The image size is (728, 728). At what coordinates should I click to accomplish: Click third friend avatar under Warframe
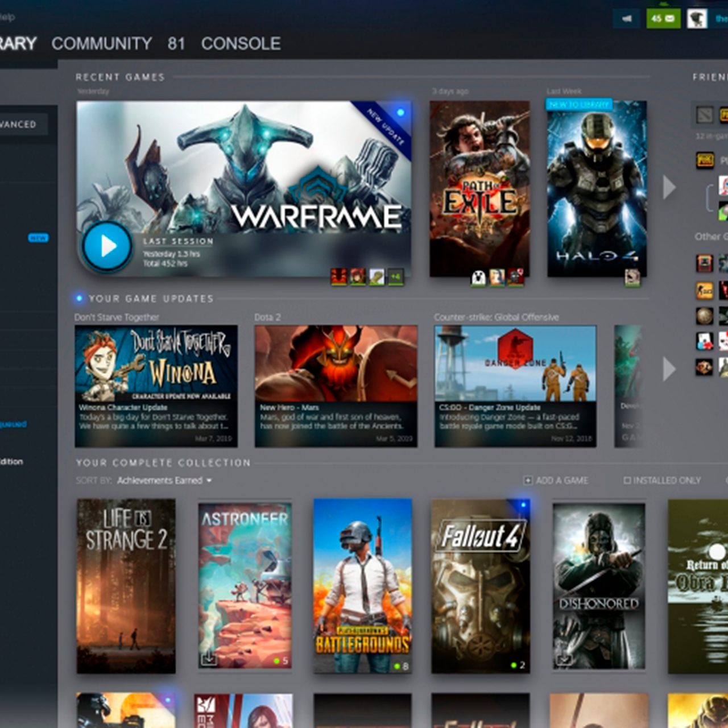[x=377, y=277]
